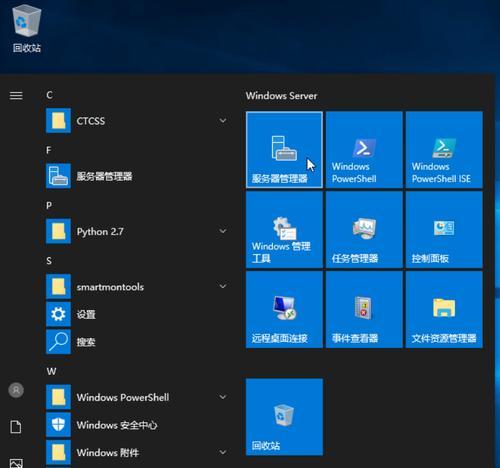500x468 pixels.
Task: Select the 回收站 desktop icon
Action: coord(27,29)
